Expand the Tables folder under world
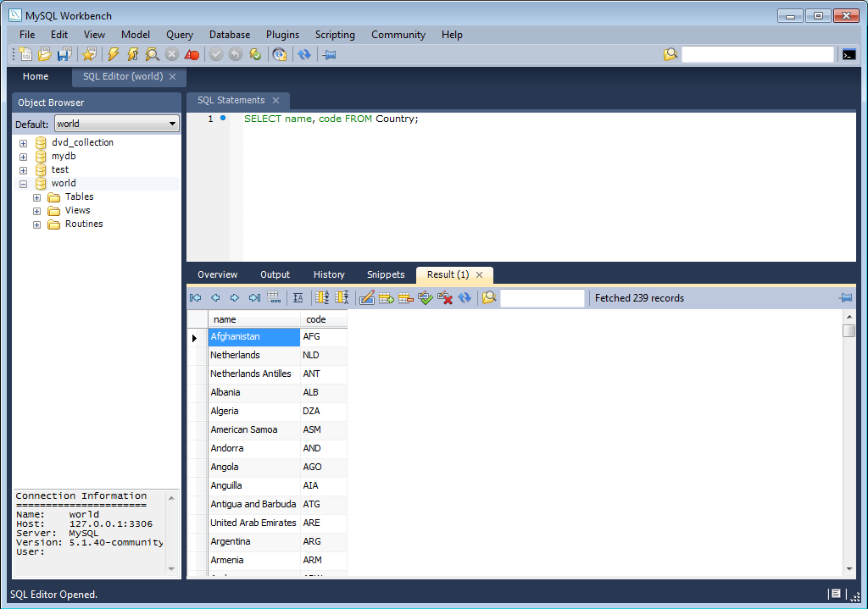This screenshot has width=868, height=609. coord(36,197)
